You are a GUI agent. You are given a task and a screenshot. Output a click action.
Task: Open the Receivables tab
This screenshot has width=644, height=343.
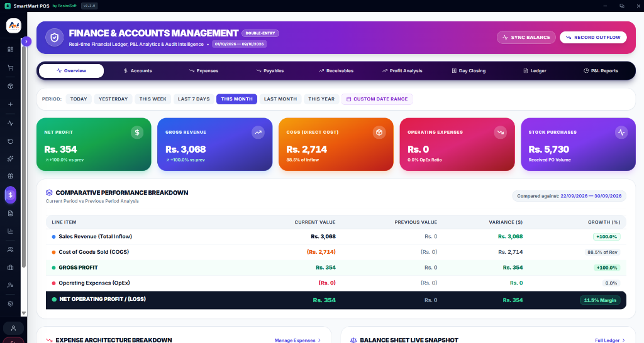pyautogui.click(x=336, y=70)
